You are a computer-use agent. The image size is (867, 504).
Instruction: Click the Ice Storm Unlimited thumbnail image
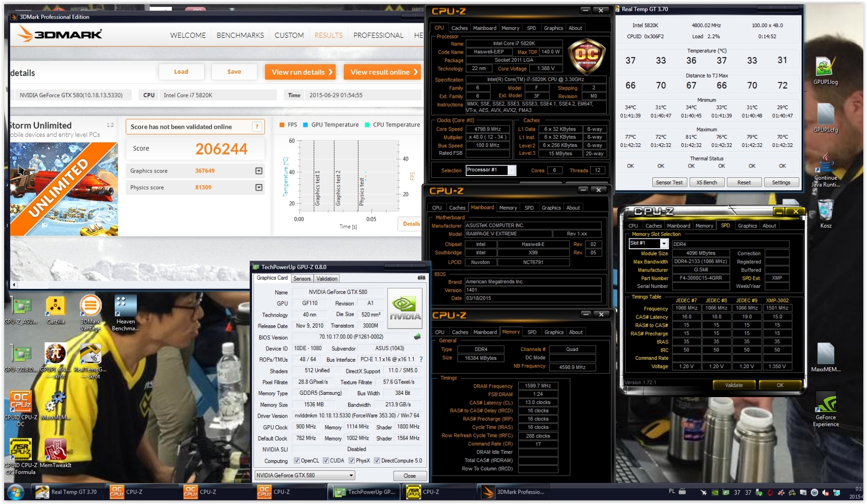64,189
